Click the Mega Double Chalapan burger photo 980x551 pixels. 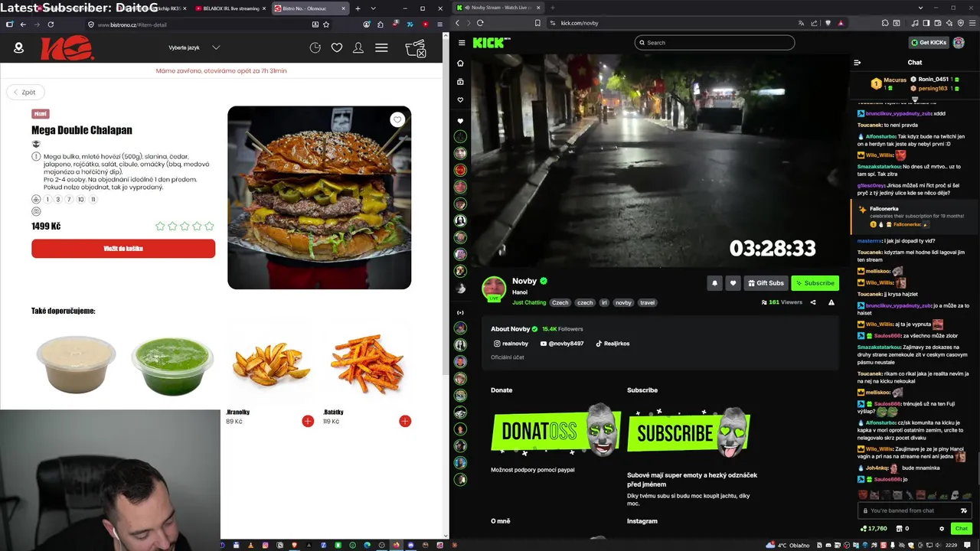coord(319,197)
